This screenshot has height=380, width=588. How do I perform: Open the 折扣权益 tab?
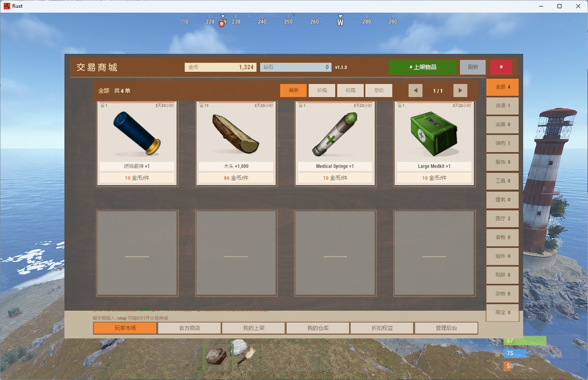click(x=382, y=328)
